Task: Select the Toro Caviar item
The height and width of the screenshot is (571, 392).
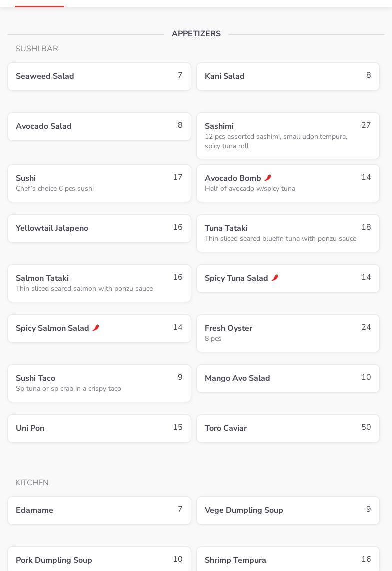Action: coord(288,428)
